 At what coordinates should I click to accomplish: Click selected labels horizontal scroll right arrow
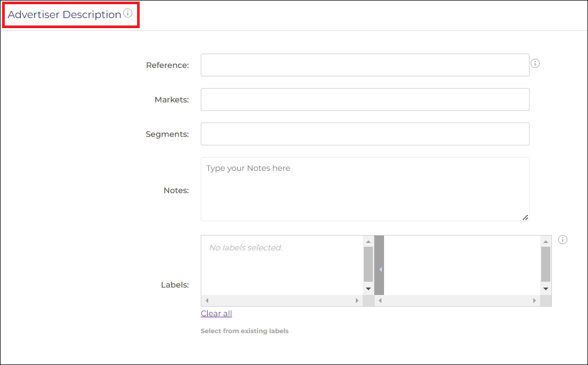357,300
